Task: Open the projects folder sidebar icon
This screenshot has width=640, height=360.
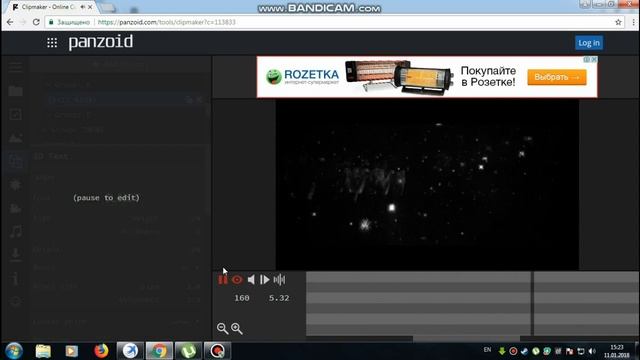Action: 16,91
